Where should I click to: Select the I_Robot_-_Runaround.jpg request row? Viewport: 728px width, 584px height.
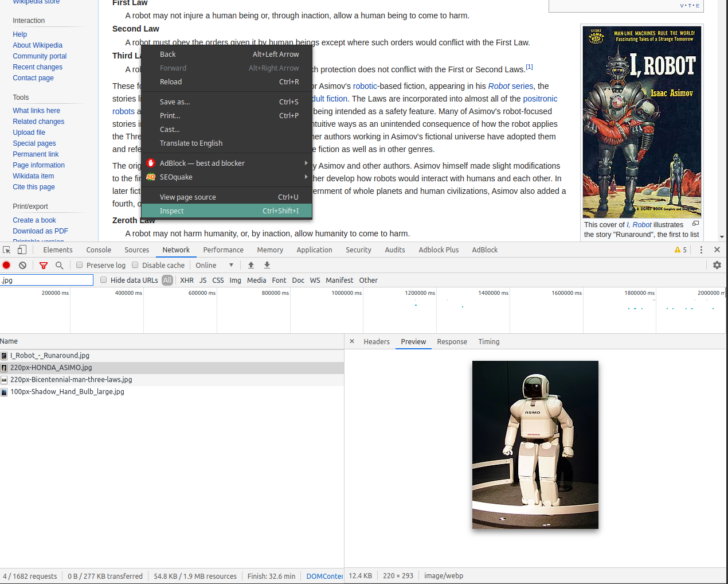point(172,356)
